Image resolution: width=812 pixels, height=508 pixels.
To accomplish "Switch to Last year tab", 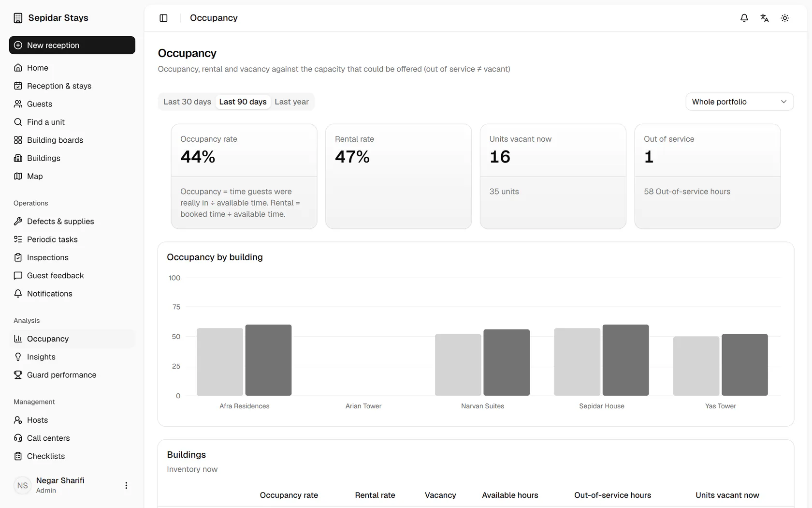I will [291, 102].
